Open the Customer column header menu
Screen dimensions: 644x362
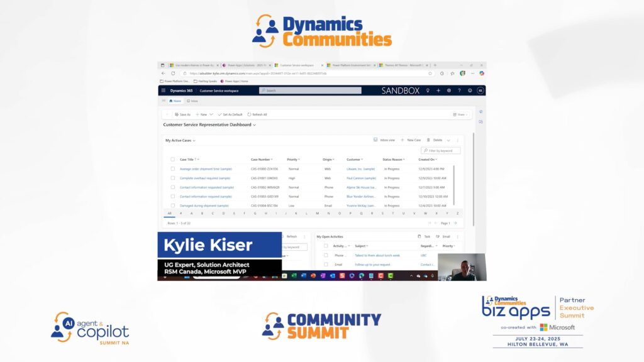pyautogui.click(x=355, y=159)
